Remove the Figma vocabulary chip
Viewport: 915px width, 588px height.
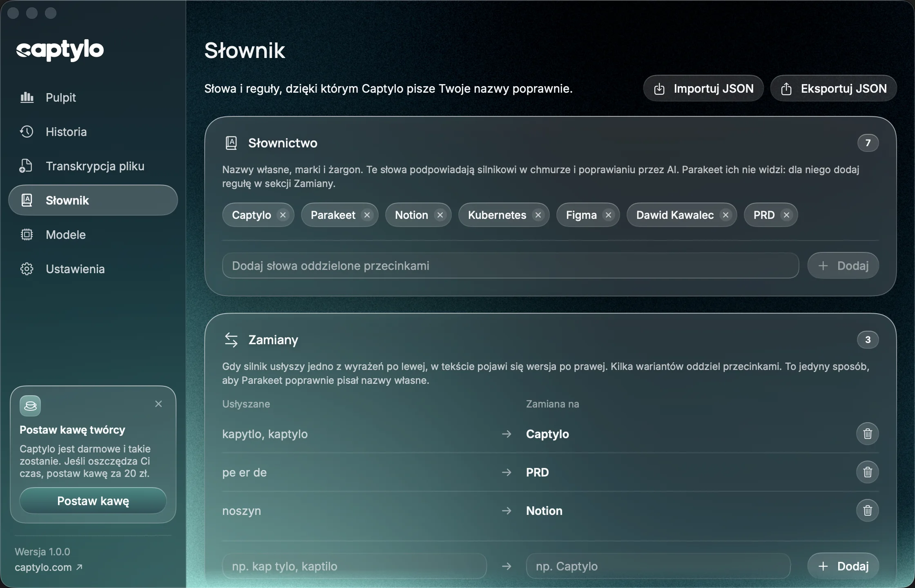(608, 215)
